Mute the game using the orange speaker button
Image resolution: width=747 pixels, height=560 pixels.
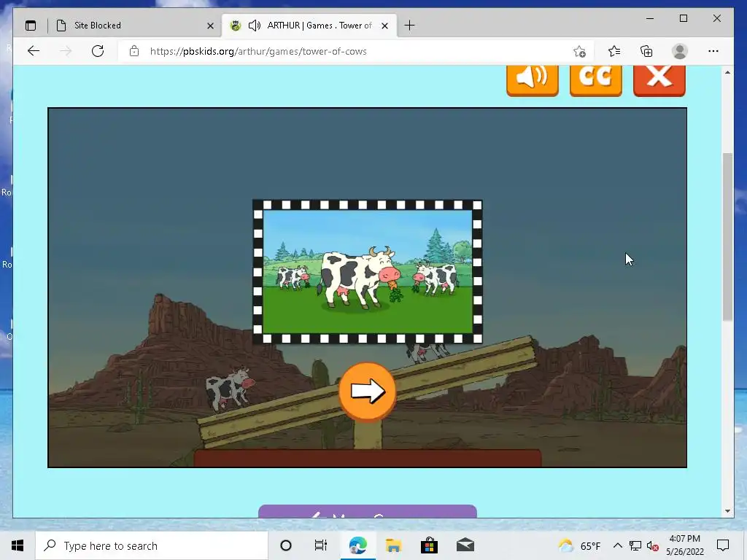[x=532, y=80]
